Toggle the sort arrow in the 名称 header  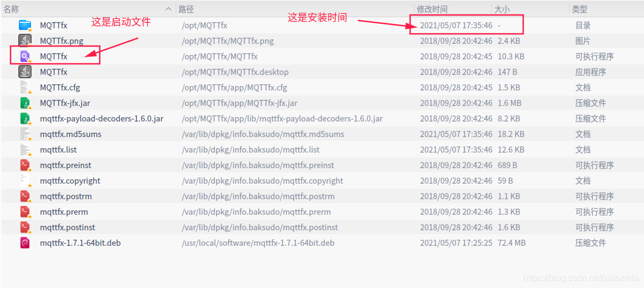click(169, 9)
